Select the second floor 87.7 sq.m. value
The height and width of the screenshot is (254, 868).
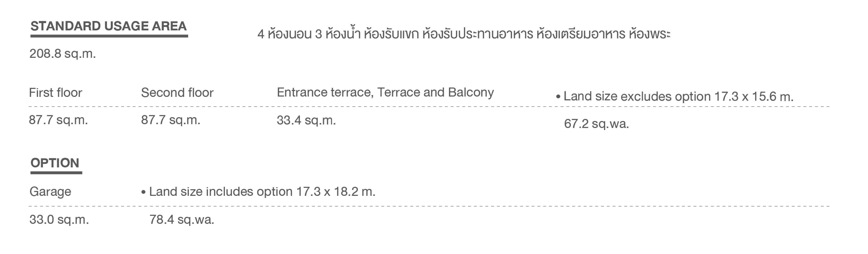coord(171,120)
